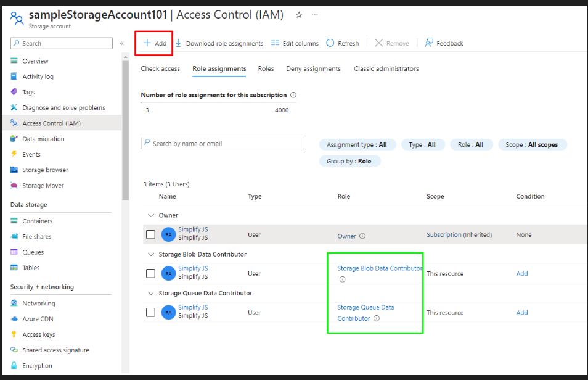
Task: Click the Queues icon
Action: [14, 252]
